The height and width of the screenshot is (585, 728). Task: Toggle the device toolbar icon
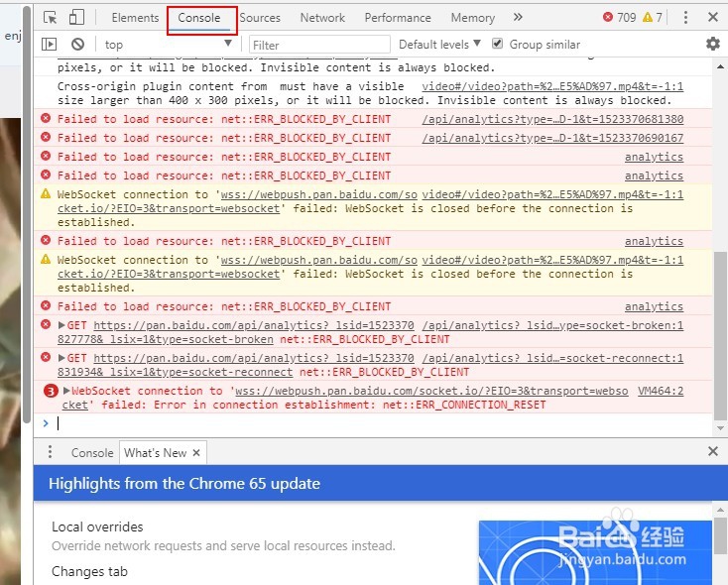click(x=76, y=18)
